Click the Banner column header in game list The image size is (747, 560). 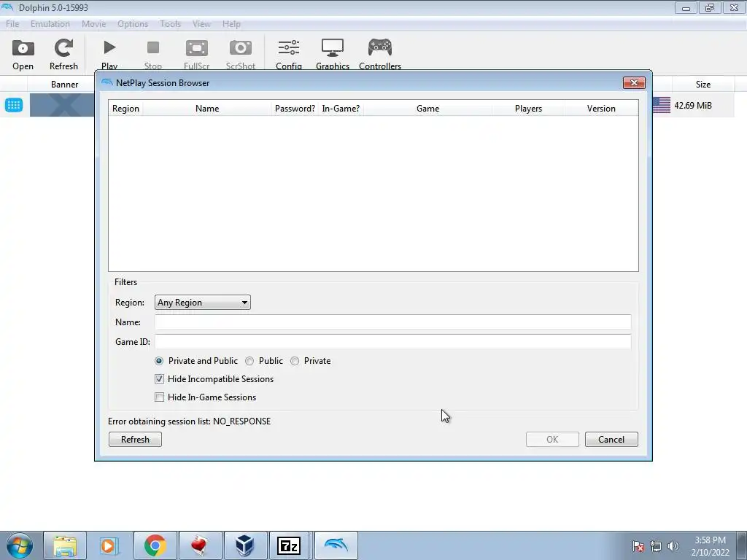click(64, 85)
